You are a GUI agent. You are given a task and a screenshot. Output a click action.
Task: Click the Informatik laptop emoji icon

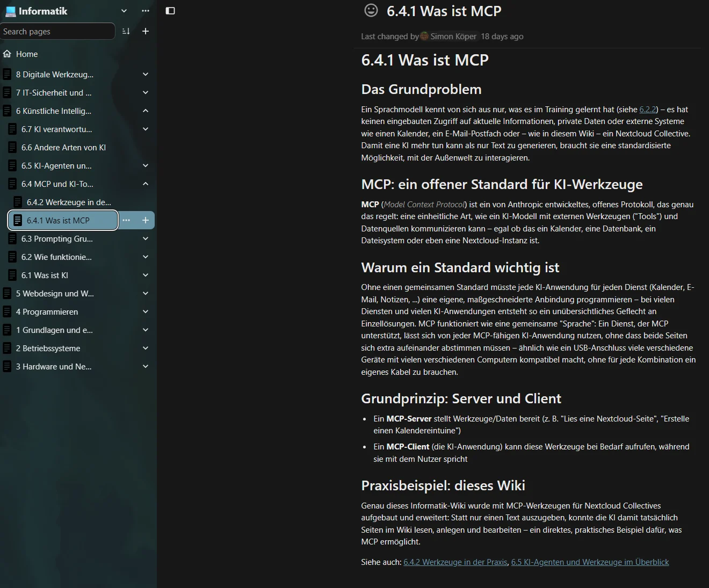[x=10, y=11]
